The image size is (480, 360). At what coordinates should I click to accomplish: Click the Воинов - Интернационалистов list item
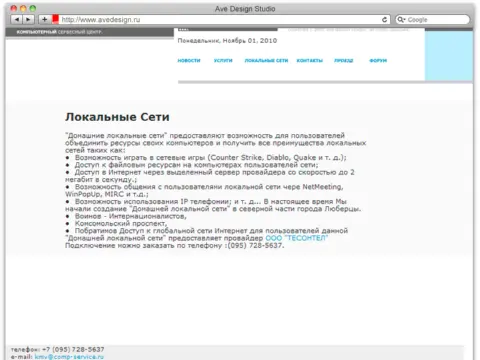tap(131, 216)
